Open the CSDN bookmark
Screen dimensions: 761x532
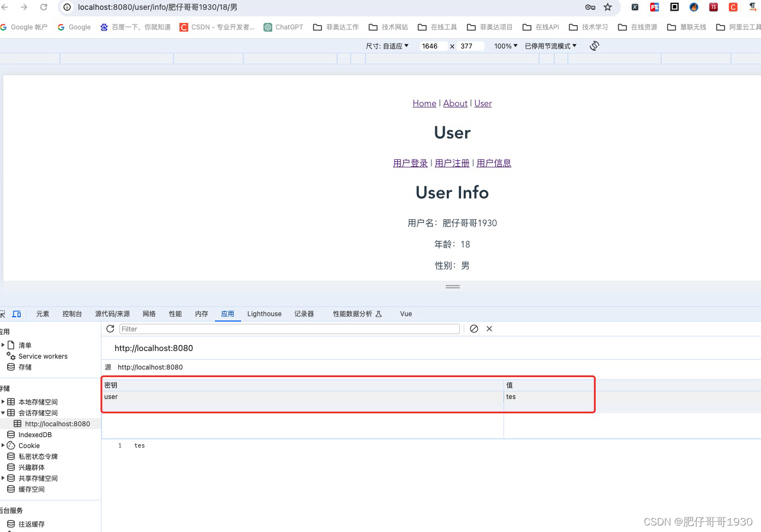217,27
